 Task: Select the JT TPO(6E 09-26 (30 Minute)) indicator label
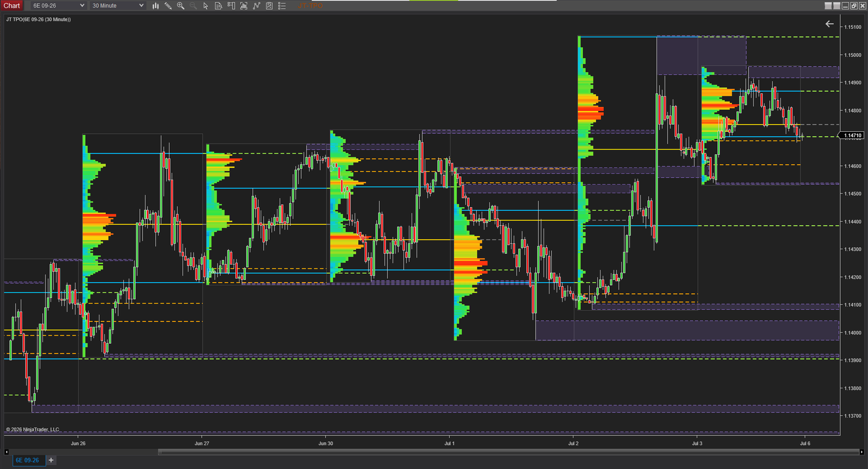[x=39, y=20]
